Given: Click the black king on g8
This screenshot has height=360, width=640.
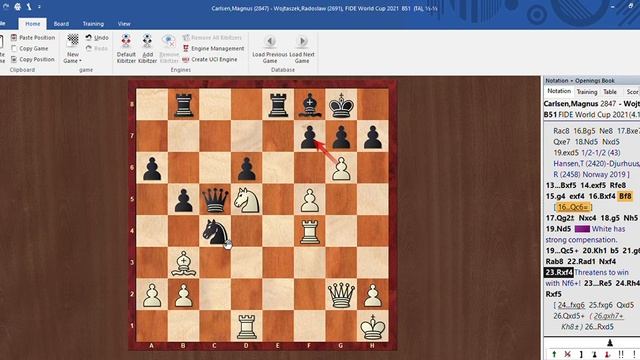Looking at the screenshot, I should tap(341, 105).
